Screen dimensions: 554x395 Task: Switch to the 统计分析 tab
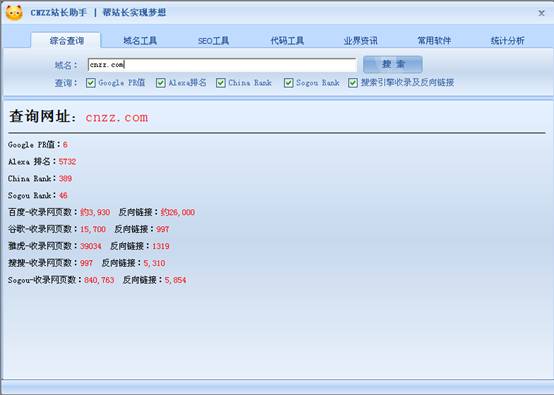coord(507,41)
